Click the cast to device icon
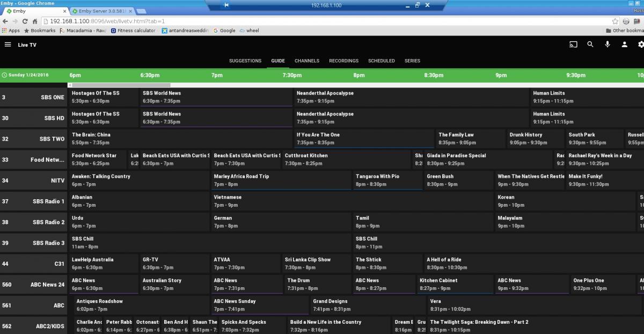The height and width of the screenshot is (334, 644). pyautogui.click(x=573, y=45)
